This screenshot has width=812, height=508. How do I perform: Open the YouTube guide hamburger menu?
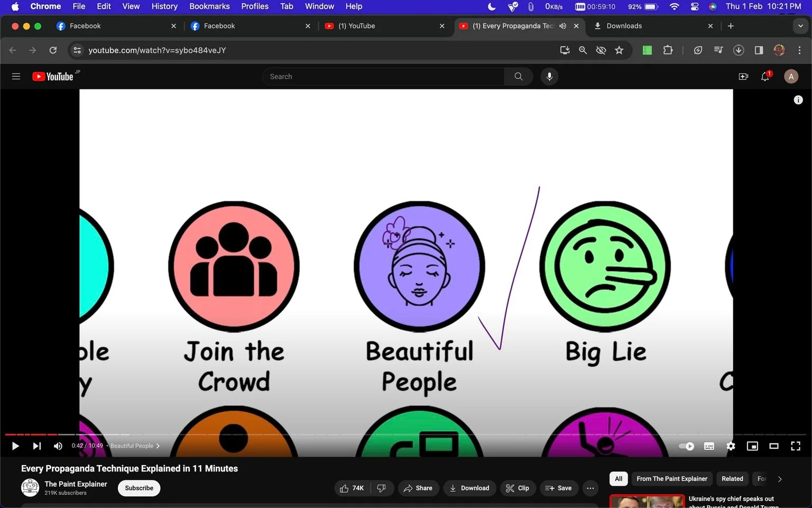16,77
